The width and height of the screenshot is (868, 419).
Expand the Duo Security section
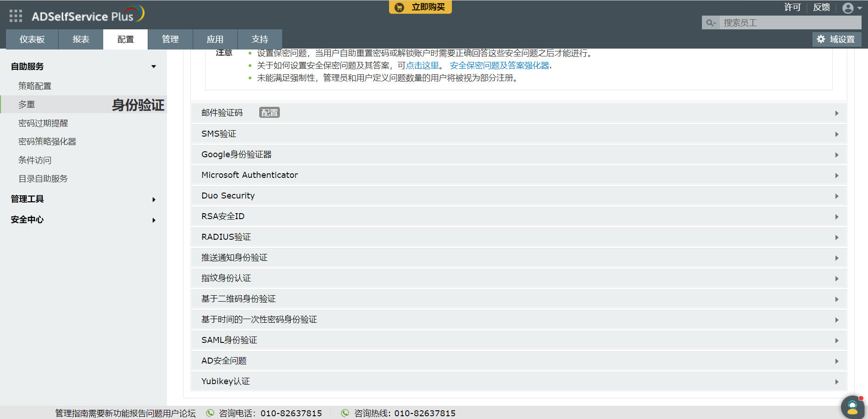[x=518, y=196]
